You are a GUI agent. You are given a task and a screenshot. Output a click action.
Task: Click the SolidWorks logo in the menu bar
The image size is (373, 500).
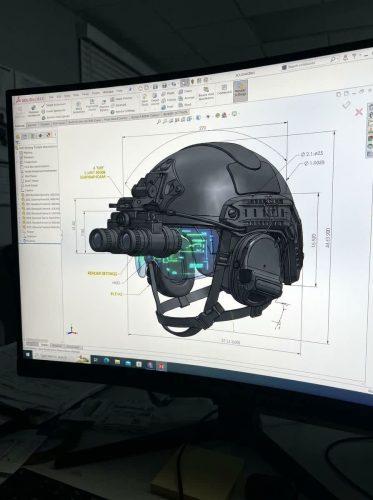[x=30, y=99]
